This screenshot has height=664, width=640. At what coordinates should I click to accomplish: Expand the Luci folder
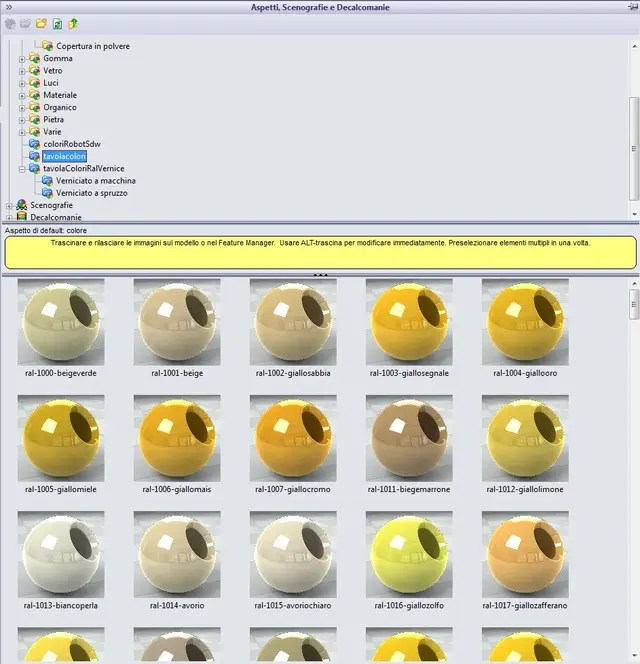pos(22,84)
